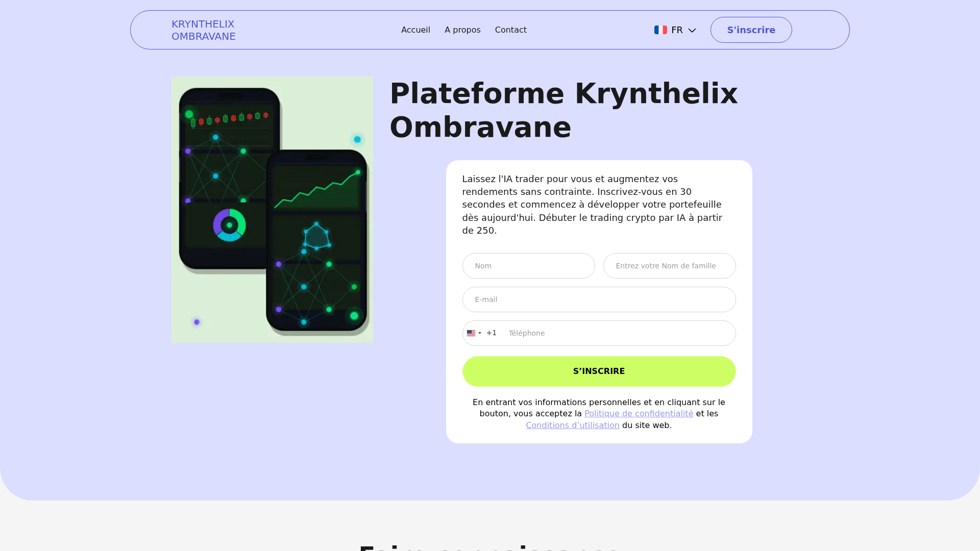The width and height of the screenshot is (980, 551).
Task: Open the US flag country code selector
Action: click(x=474, y=333)
